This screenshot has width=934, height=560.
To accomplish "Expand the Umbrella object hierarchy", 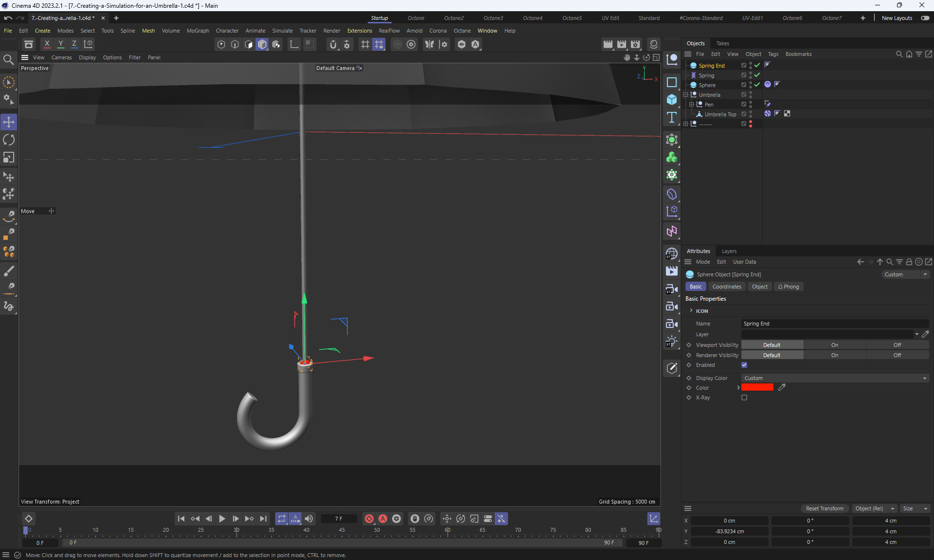I will click(686, 95).
